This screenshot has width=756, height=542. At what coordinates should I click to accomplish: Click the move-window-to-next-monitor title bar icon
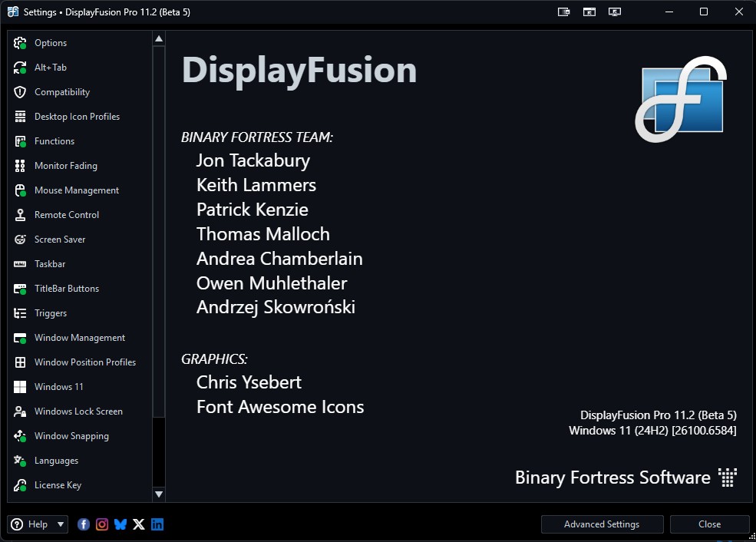[564, 12]
